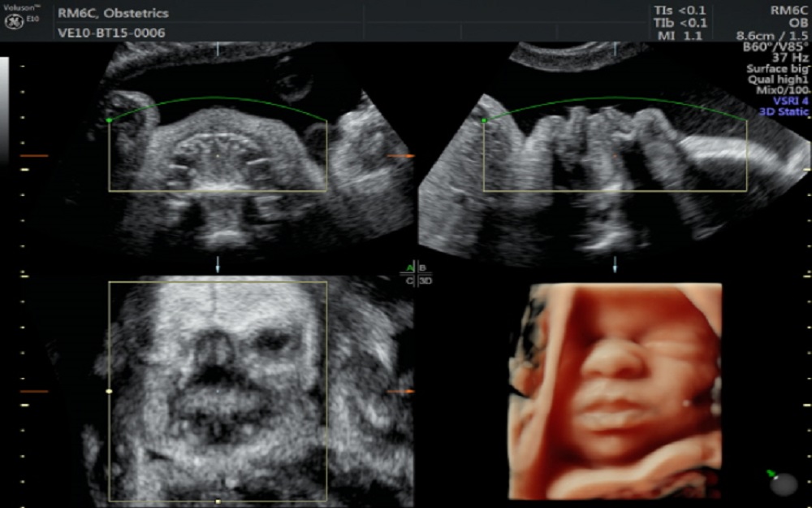Click the "TIs <0.1" thermal index readout
Image resolution: width=812 pixels, height=508 pixels.
(680, 11)
